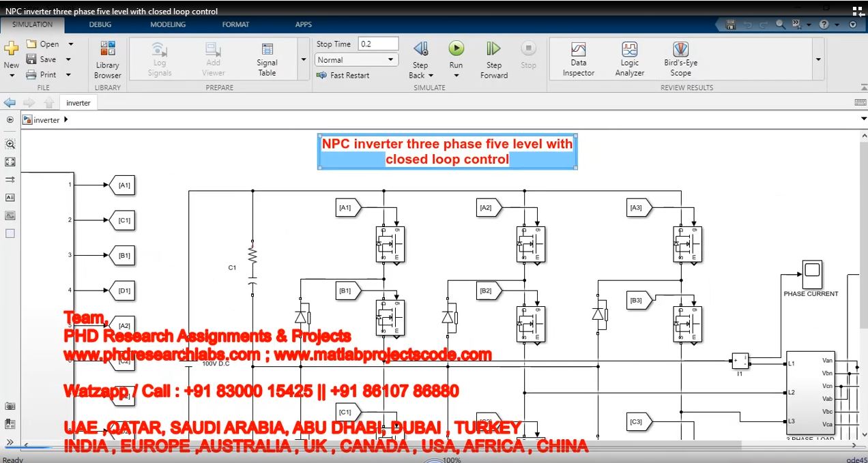Toggle Fast Restart mode
The width and height of the screenshot is (868, 463).
point(343,75)
